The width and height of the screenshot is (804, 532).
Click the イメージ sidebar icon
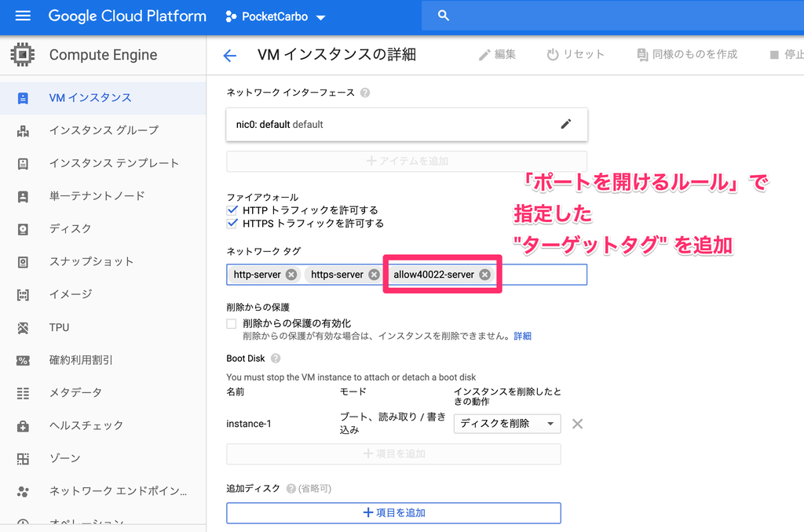23,295
